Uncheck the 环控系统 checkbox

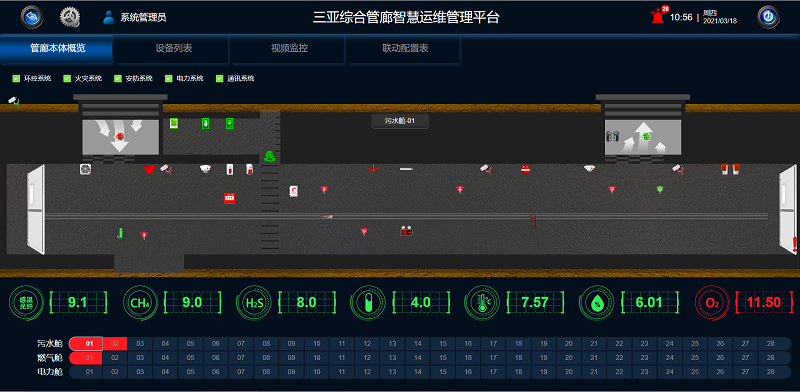coord(16,79)
